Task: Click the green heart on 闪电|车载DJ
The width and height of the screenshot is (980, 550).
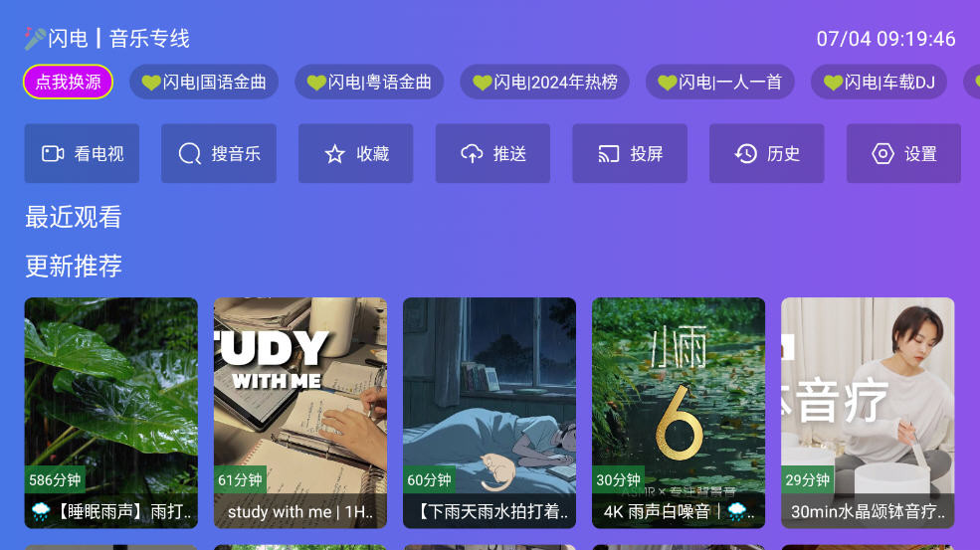Action: [x=833, y=83]
